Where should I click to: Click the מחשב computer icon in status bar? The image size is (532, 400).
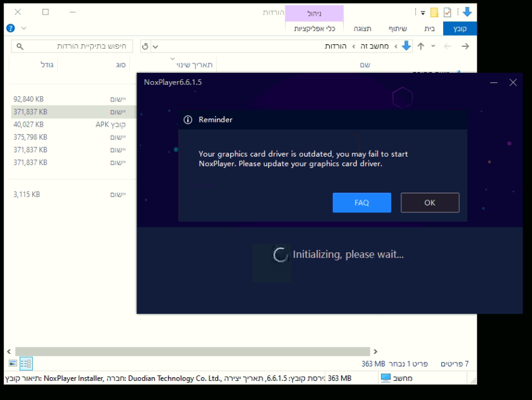386,378
